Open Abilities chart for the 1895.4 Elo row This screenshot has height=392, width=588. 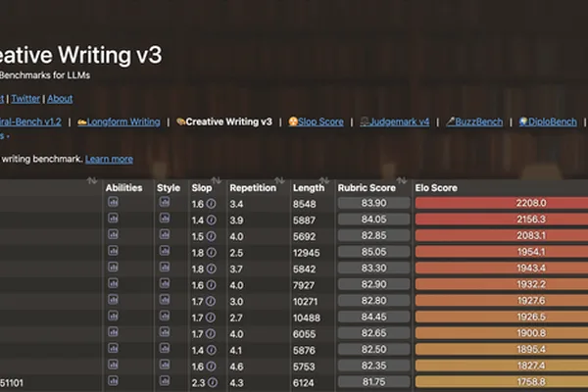(113, 348)
